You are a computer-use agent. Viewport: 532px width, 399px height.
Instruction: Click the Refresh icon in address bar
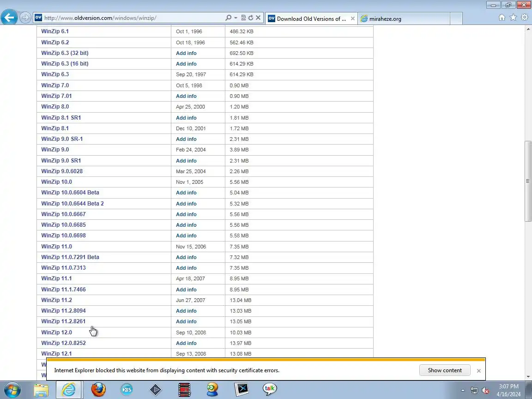point(251,18)
